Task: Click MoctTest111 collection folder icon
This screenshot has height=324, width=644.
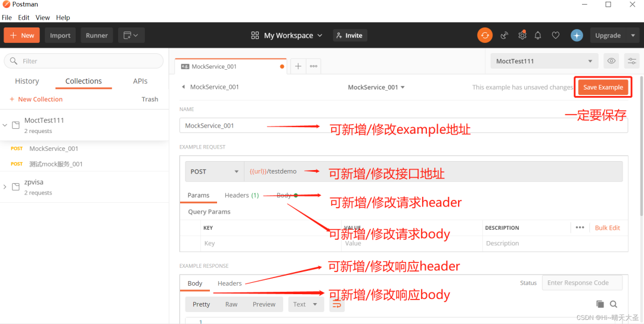Action: click(16, 125)
